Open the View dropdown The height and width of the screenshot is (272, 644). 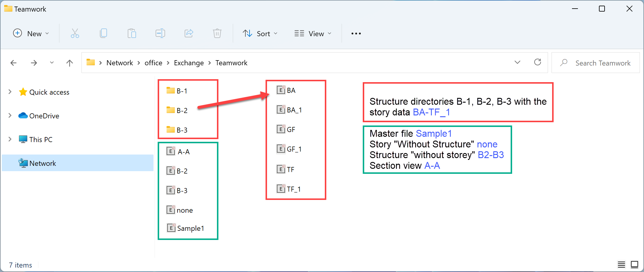(x=313, y=33)
